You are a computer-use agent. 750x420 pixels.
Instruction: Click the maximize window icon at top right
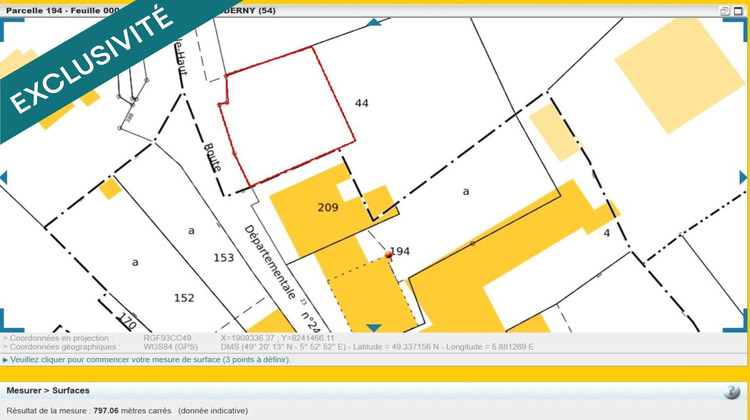(x=739, y=11)
